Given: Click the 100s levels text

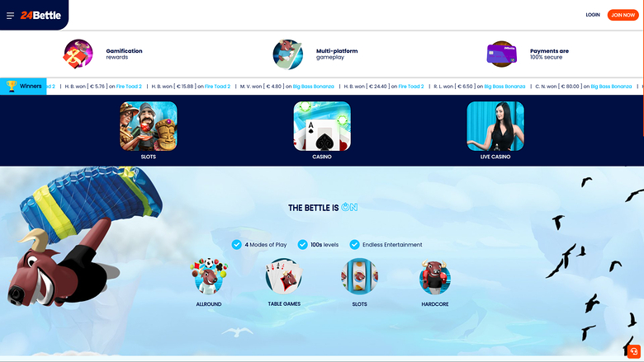Looking at the screenshot, I should point(324,245).
